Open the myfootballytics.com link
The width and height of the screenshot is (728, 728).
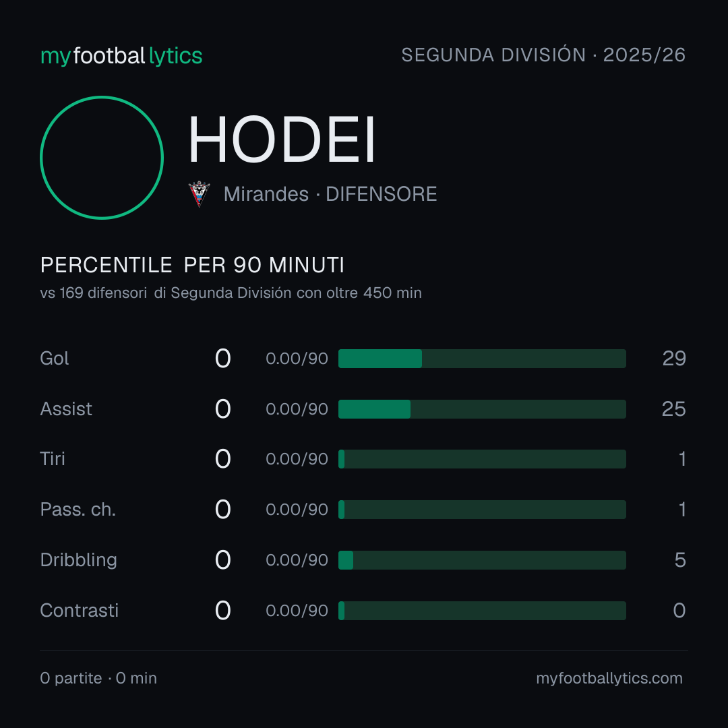click(609, 678)
